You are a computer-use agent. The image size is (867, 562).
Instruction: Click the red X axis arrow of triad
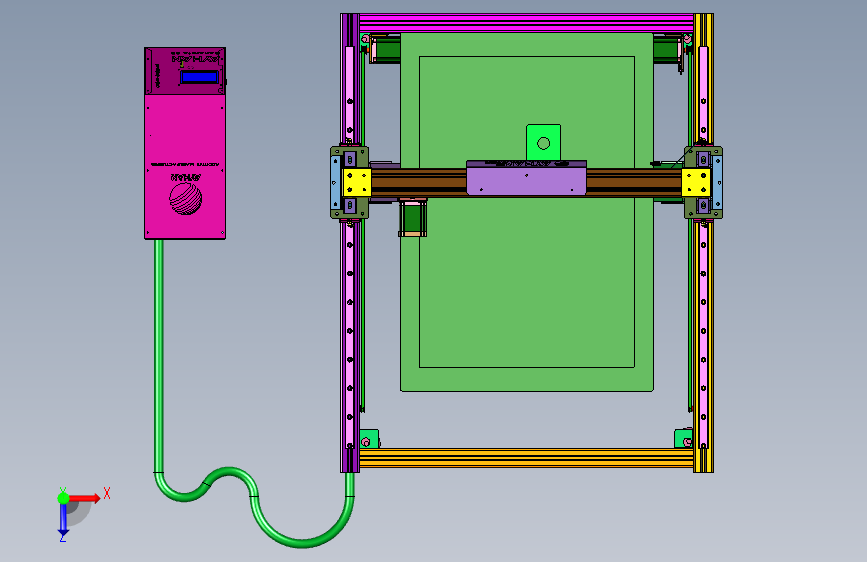click(x=85, y=498)
